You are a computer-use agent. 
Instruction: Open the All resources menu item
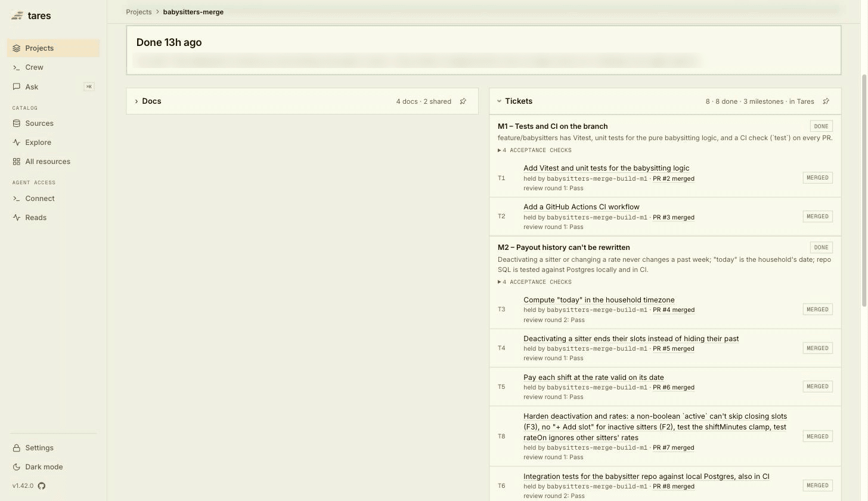(53, 162)
